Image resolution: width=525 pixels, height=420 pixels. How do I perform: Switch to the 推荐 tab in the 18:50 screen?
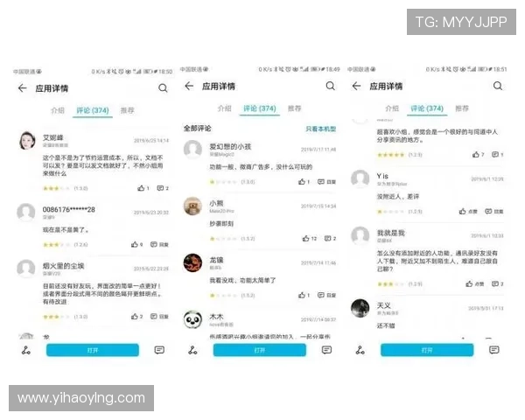[x=127, y=110]
